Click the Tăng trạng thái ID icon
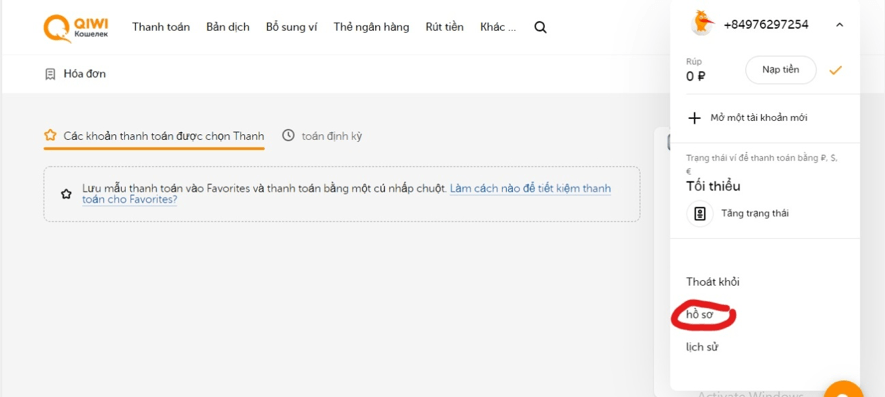Screen dimensions: 885x397 [x=700, y=213]
